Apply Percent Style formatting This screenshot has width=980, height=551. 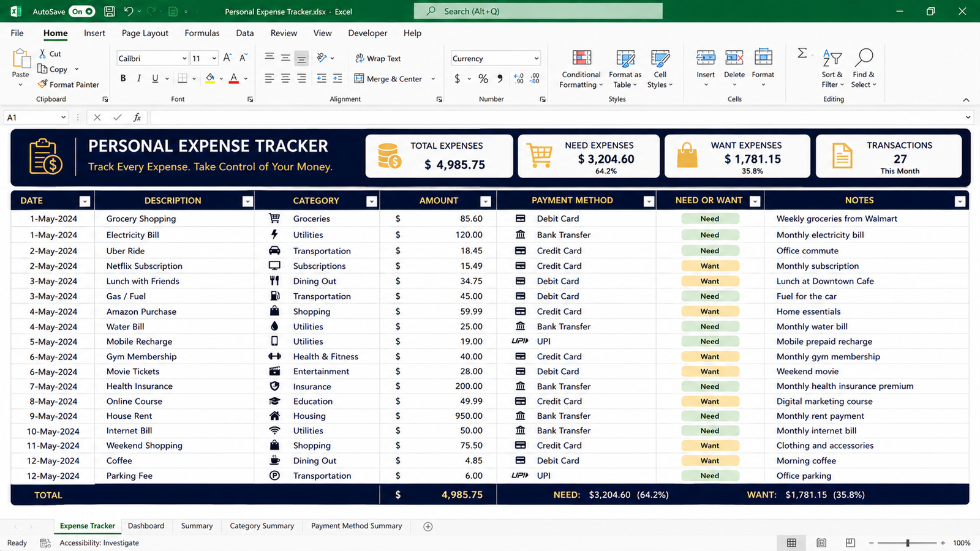(483, 78)
